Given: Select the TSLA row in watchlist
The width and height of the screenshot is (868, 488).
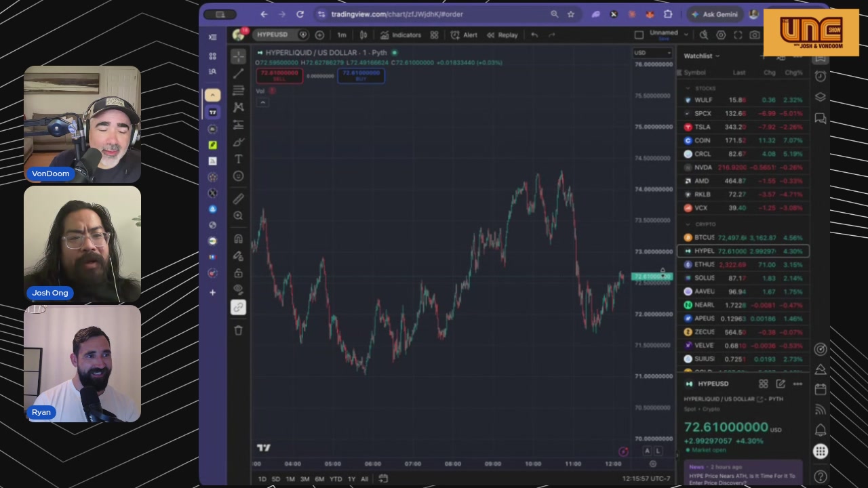Looking at the screenshot, I should (x=744, y=127).
